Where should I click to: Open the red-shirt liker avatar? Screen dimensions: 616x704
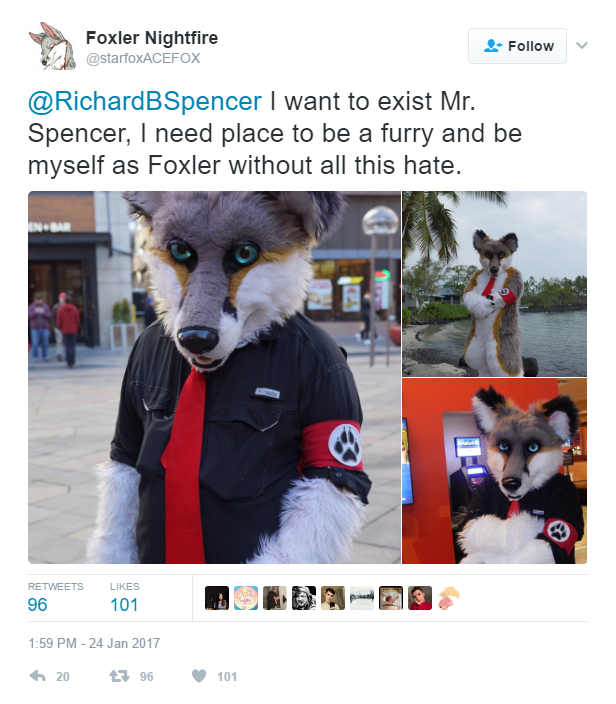420,598
